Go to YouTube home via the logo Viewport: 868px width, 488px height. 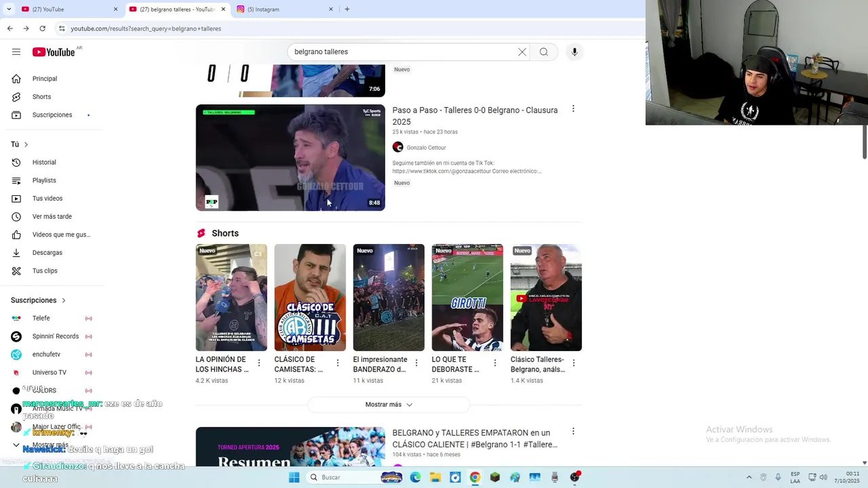(x=54, y=52)
